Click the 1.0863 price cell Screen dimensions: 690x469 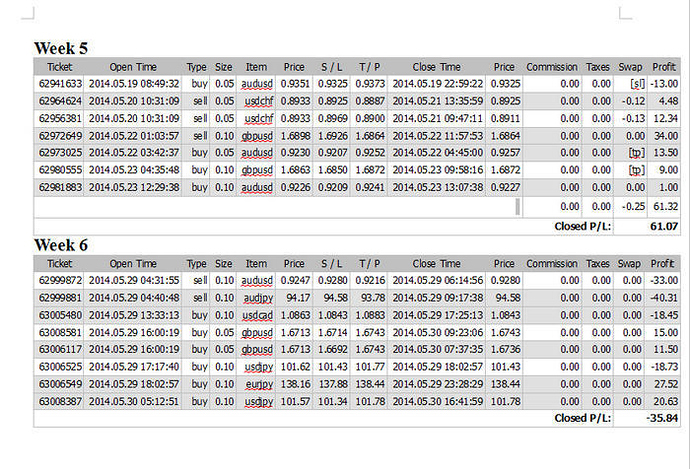point(295,315)
